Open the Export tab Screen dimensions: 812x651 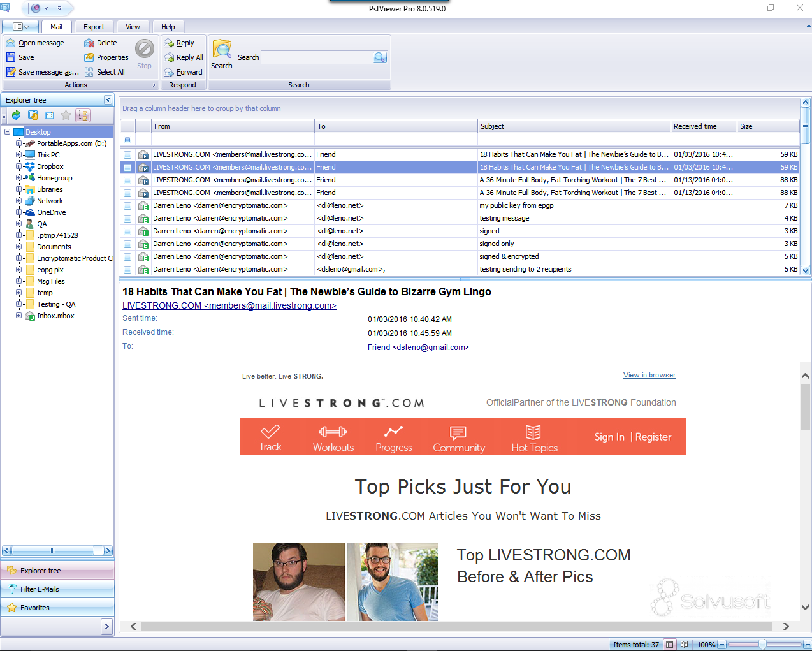click(94, 27)
